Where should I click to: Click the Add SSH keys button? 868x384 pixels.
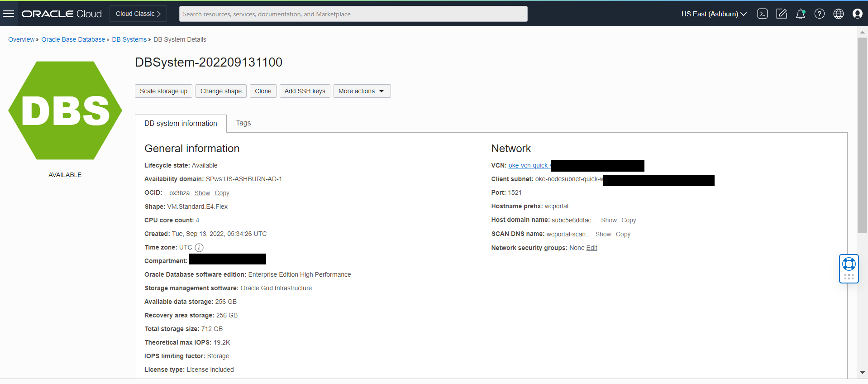305,91
